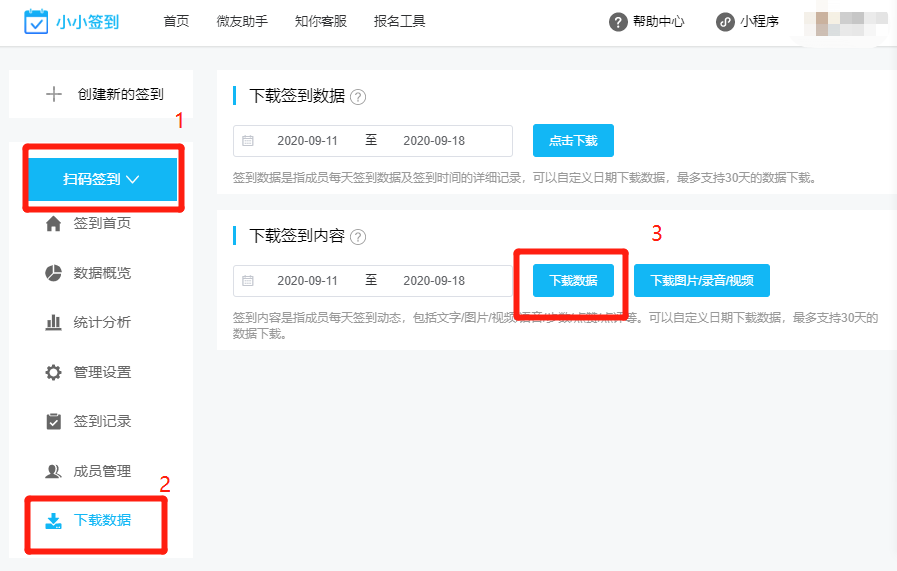Select 数据概览 in the sidebar
The image size is (897, 571).
click(102, 273)
